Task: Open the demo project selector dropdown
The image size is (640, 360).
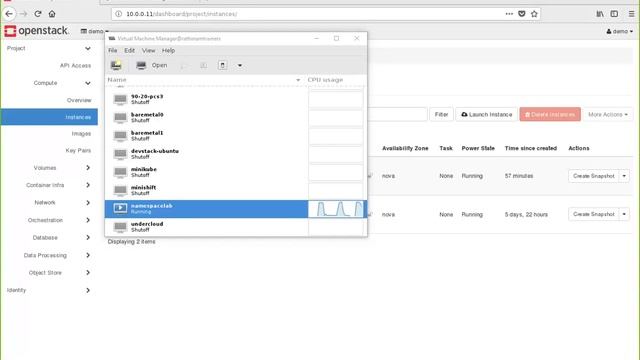Action: pos(95,31)
